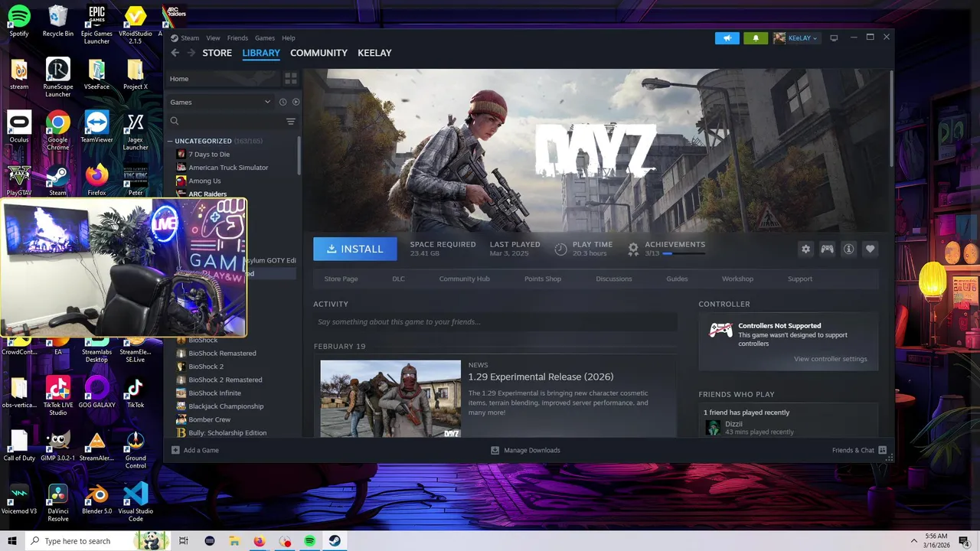Open DayZ Points Shop link
This screenshot has width=980, height=551.
(x=543, y=279)
